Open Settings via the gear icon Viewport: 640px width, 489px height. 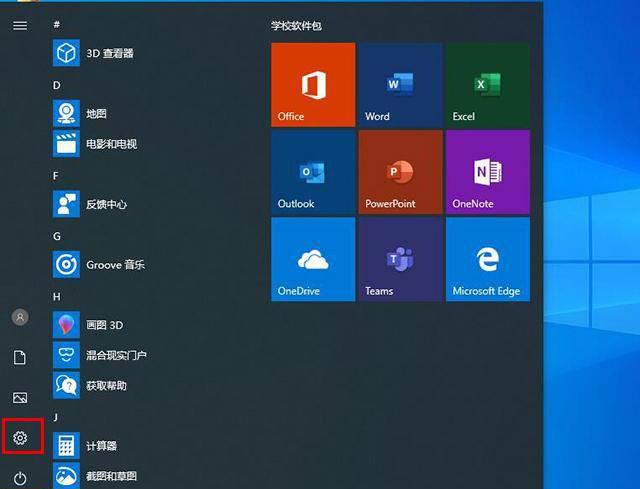(x=20, y=438)
